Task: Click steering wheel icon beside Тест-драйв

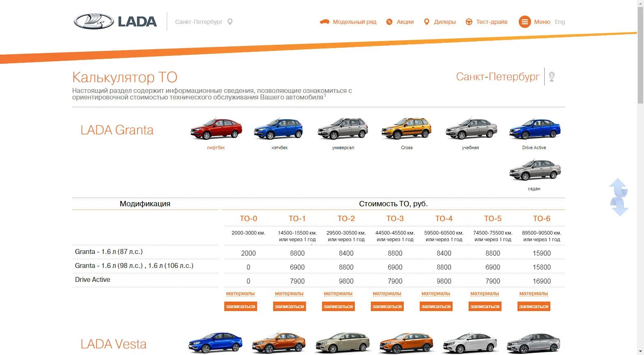Action: coord(469,22)
